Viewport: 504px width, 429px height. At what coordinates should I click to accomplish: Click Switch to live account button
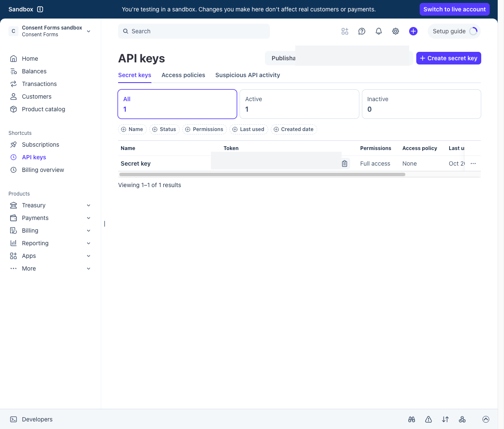[455, 9]
